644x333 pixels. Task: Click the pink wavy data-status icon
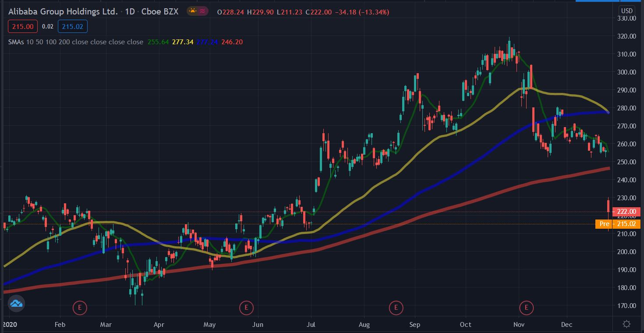202,12
